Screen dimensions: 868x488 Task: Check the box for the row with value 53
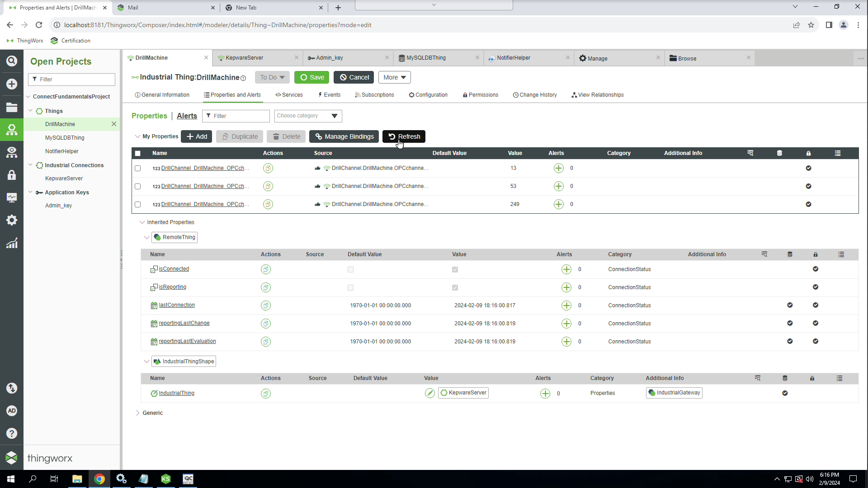coord(138,186)
